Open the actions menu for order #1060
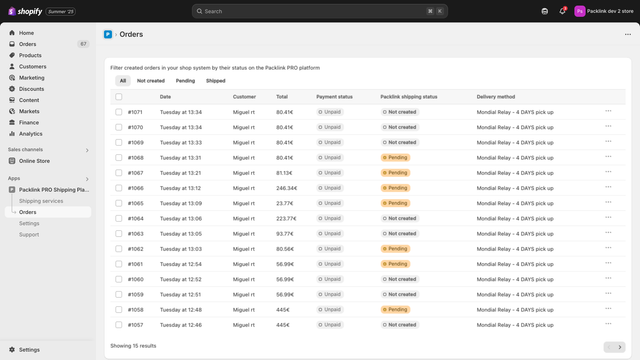Screen dimensions: 640x360 pyautogui.click(x=608, y=278)
